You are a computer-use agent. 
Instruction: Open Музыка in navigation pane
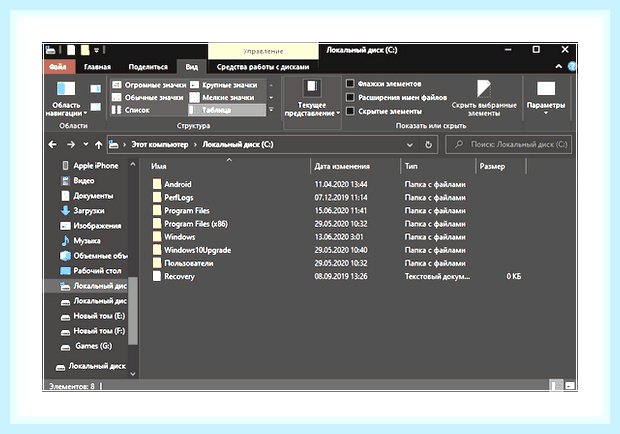point(81,241)
